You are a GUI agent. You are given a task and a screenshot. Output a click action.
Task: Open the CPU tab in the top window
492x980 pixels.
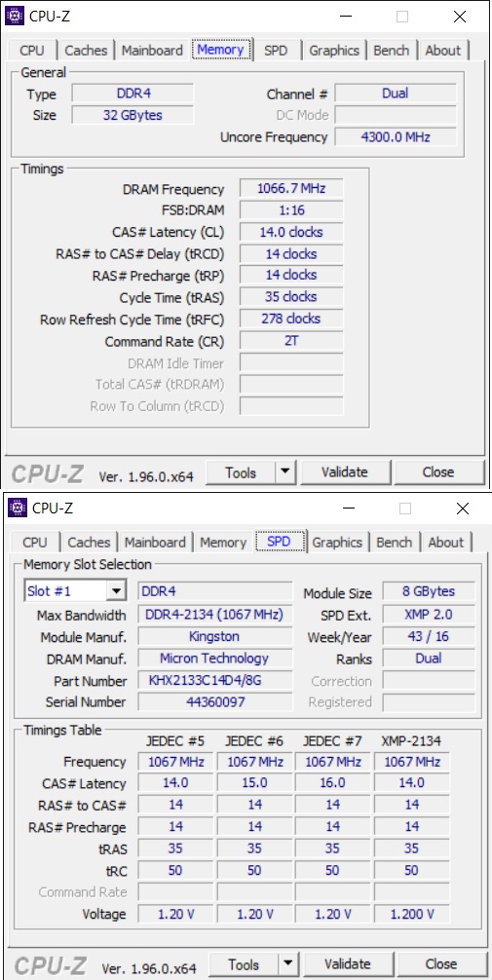click(32, 51)
